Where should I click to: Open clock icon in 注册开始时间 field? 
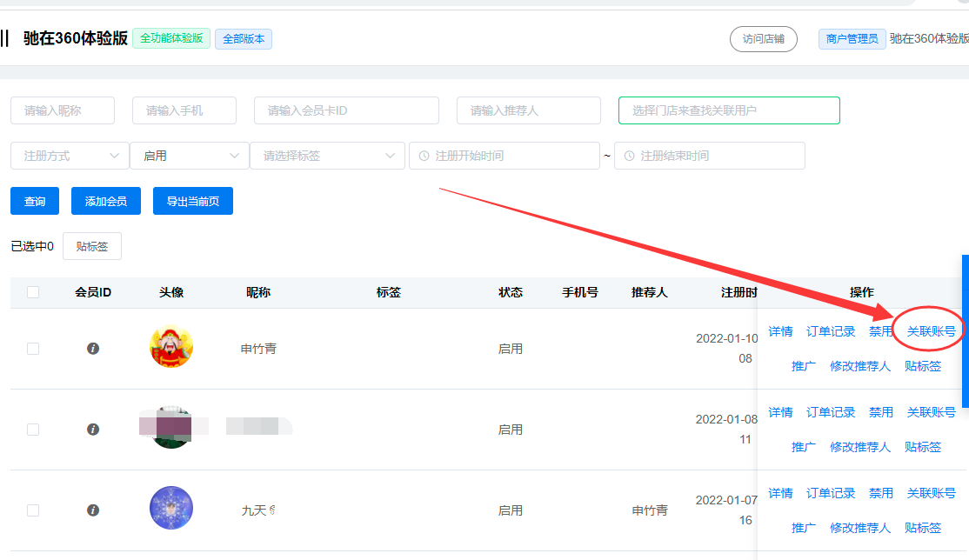tap(424, 156)
